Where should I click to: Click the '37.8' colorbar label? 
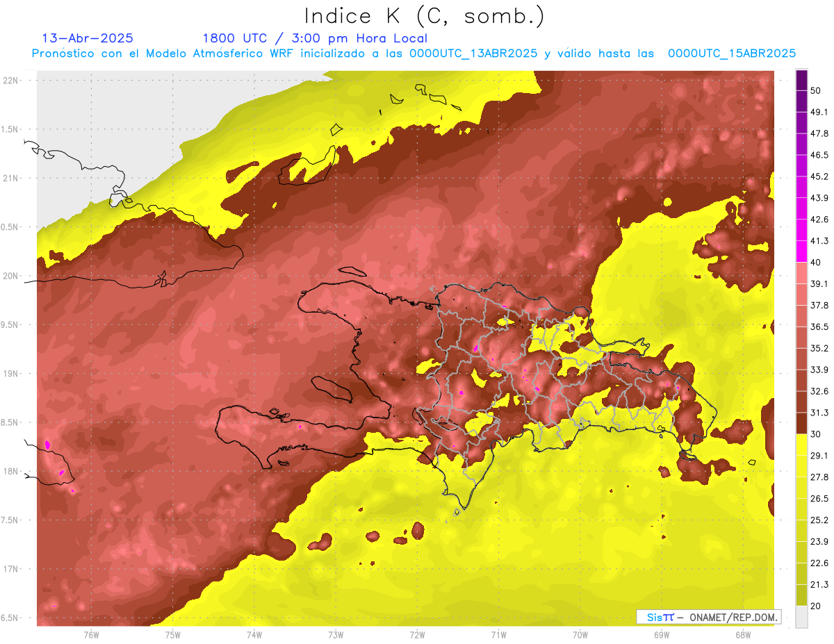tap(819, 305)
